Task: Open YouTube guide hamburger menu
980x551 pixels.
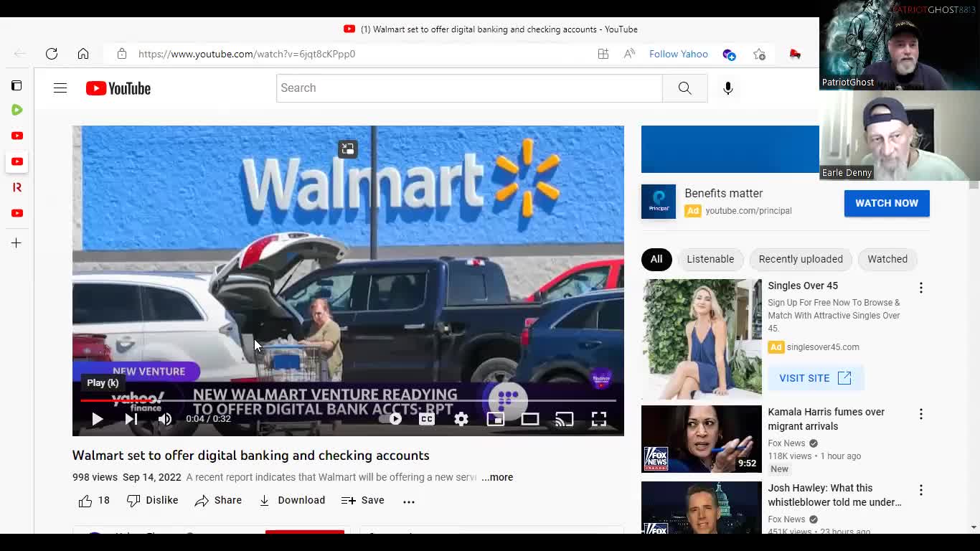Action: pos(60,88)
